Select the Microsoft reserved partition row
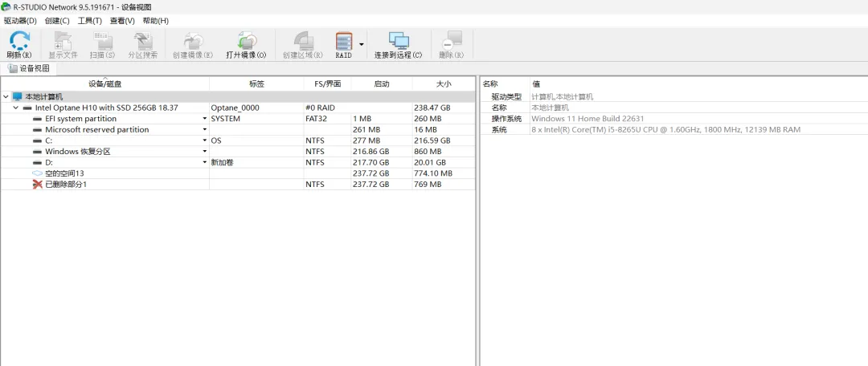 (x=238, y=130)
